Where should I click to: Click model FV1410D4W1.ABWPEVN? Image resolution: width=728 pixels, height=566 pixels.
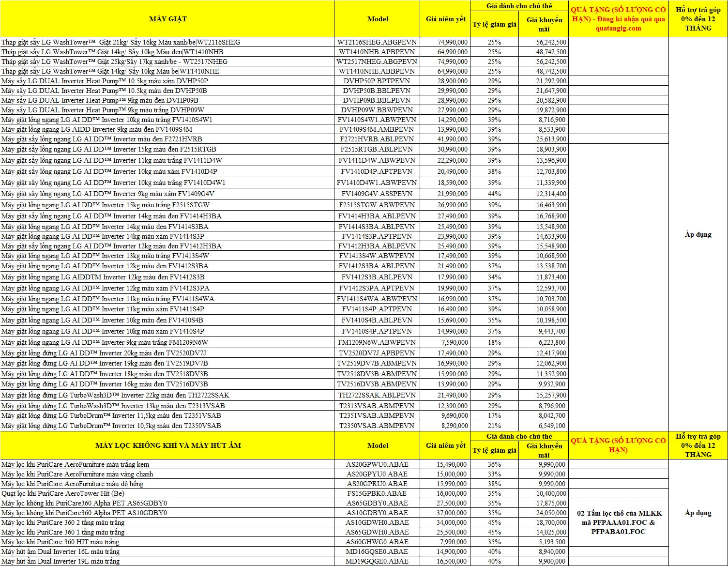pyautogui.click(x=378, y=183)
